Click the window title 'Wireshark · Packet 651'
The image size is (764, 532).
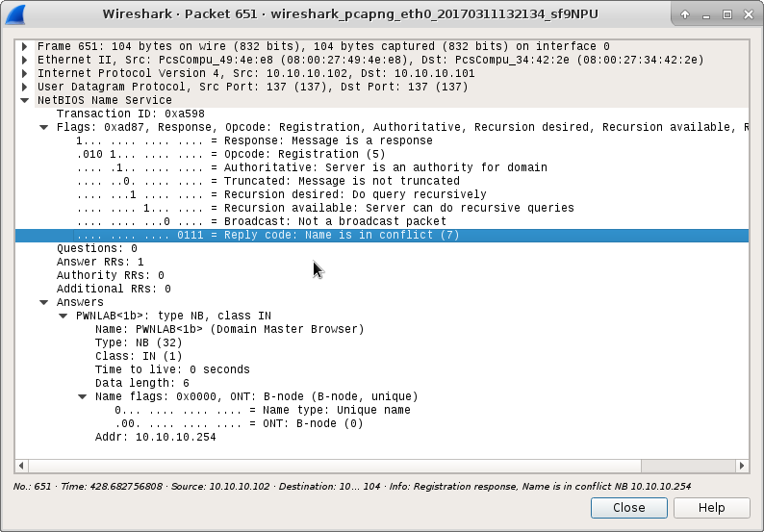350,14
